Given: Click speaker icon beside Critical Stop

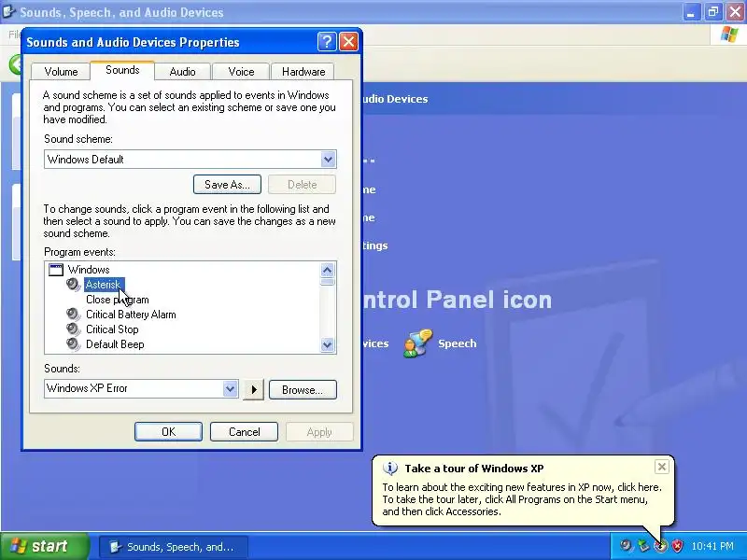Looking at the screenshot, I should click(x=73, y=329).
